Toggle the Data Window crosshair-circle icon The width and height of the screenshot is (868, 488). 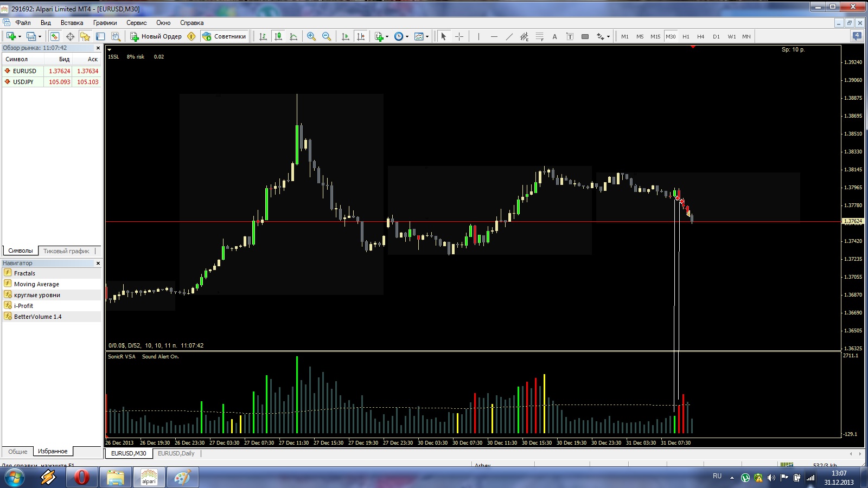tap(70, 36)
